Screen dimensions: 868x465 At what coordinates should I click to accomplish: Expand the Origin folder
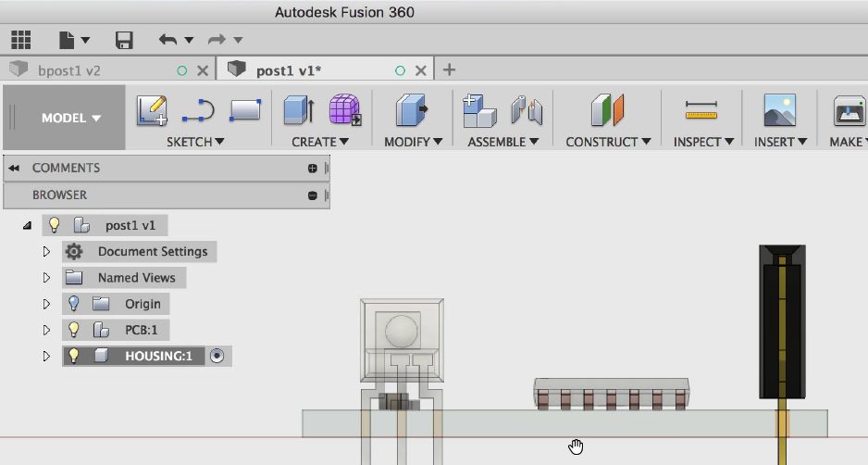[x=46, y=304]
